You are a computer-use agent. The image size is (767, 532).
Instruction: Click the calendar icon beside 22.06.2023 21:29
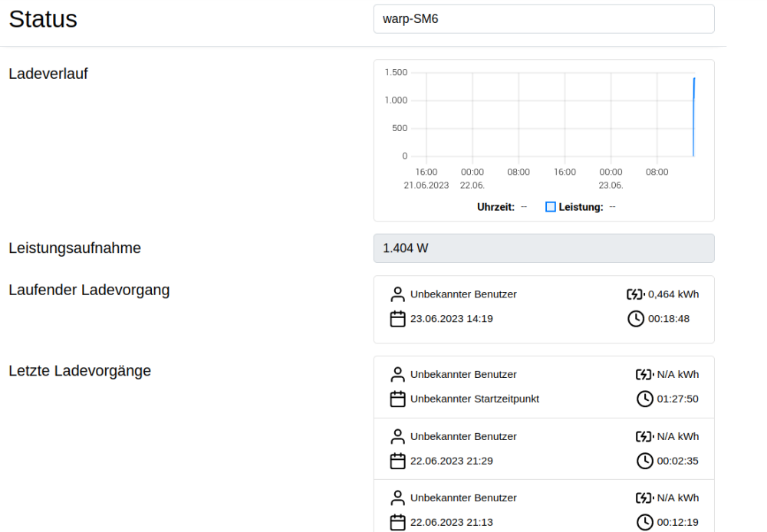pos(397,461)
